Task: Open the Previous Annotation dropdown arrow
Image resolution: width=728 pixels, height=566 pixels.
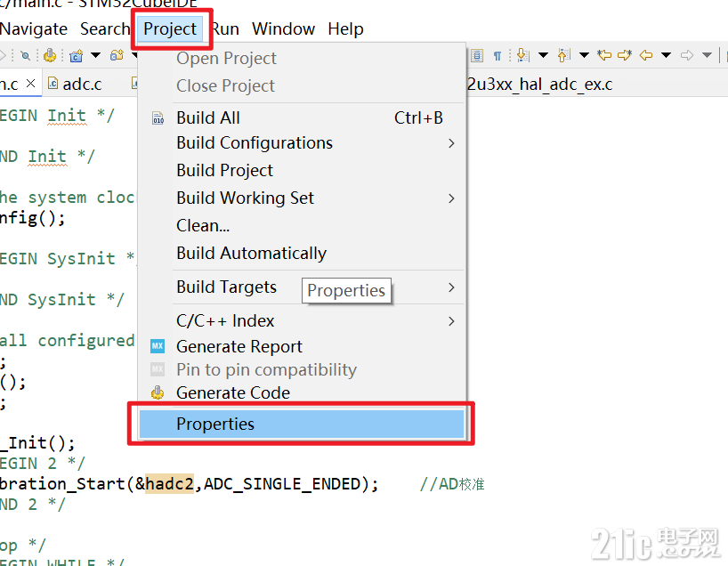Action: (584, 56)
